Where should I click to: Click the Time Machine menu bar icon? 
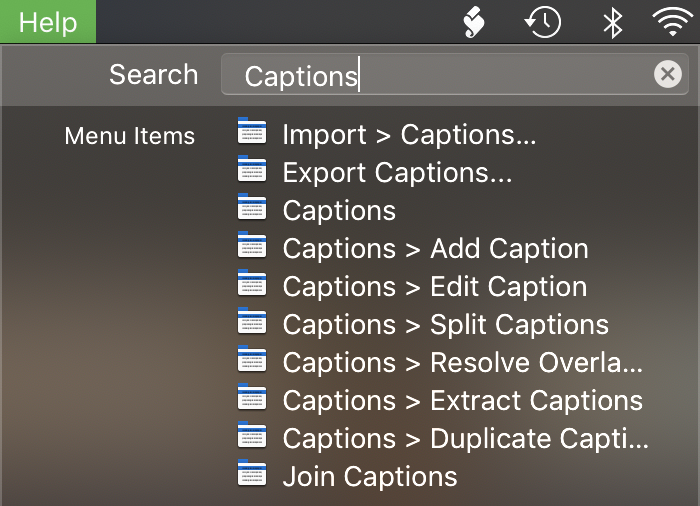pos(543,22)
